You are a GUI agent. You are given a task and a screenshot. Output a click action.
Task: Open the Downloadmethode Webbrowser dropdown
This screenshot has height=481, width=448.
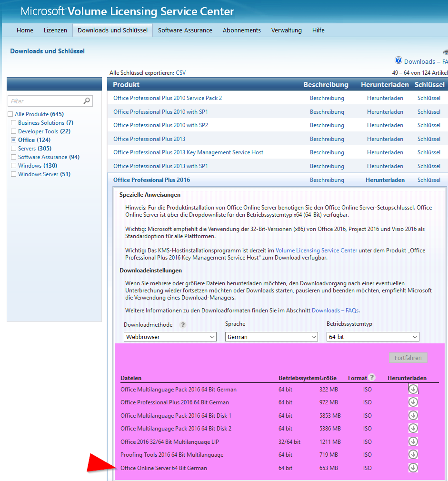170,337
